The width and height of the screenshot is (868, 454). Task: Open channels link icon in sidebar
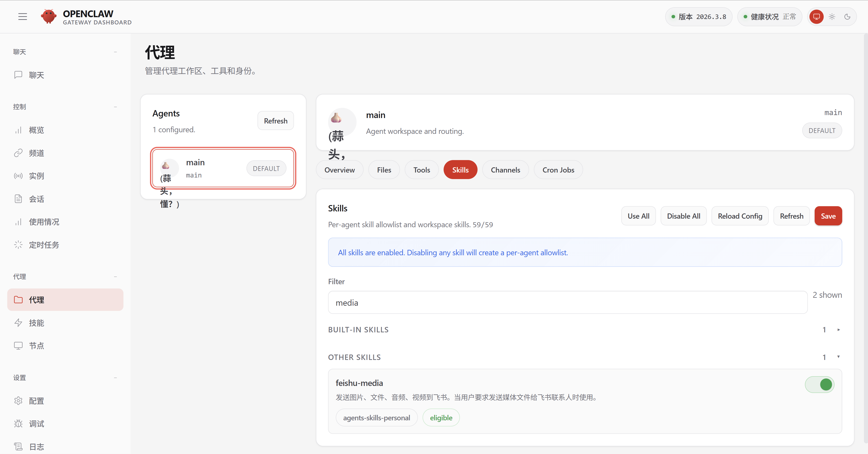click(x=19, y=153)
